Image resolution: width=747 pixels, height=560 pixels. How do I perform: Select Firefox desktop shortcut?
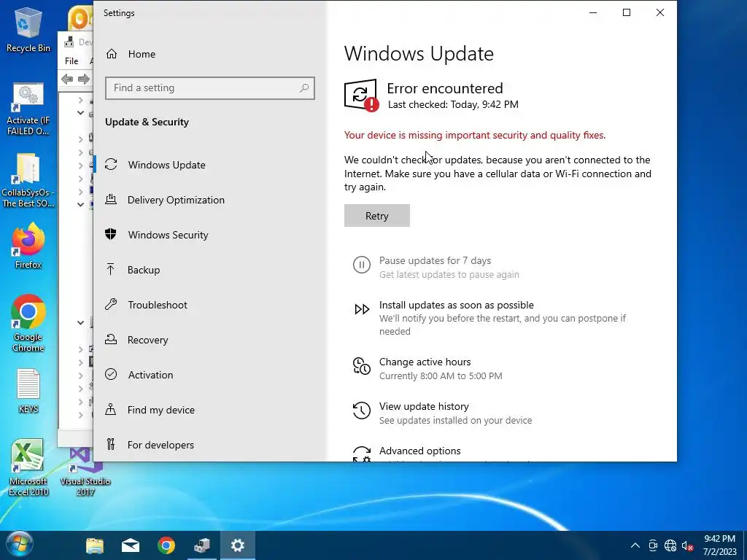coord(28,246)
